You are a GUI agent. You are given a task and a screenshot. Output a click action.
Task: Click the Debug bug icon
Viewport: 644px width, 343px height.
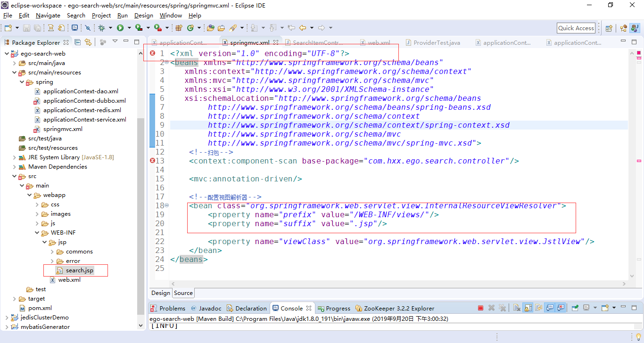101,28
